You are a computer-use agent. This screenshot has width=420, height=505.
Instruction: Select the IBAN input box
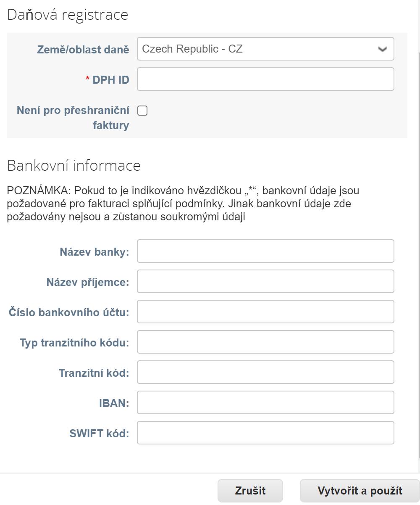265,402
